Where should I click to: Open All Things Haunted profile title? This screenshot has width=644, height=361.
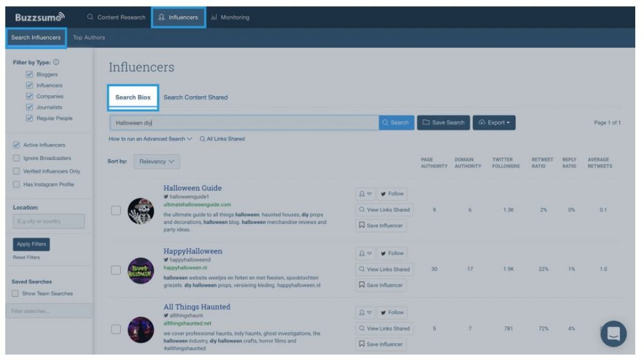tap(197, 306)
